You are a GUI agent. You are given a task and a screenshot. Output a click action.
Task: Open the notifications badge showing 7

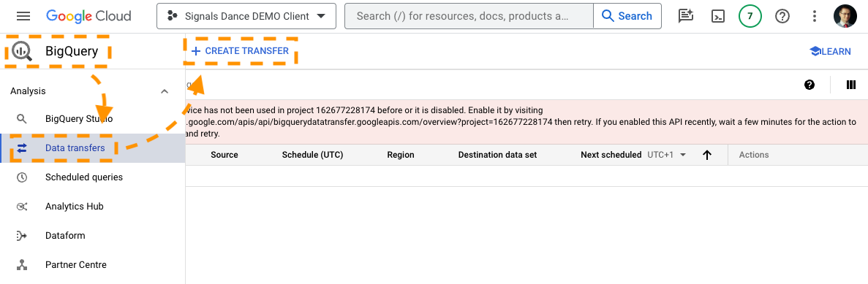(750, 16)
